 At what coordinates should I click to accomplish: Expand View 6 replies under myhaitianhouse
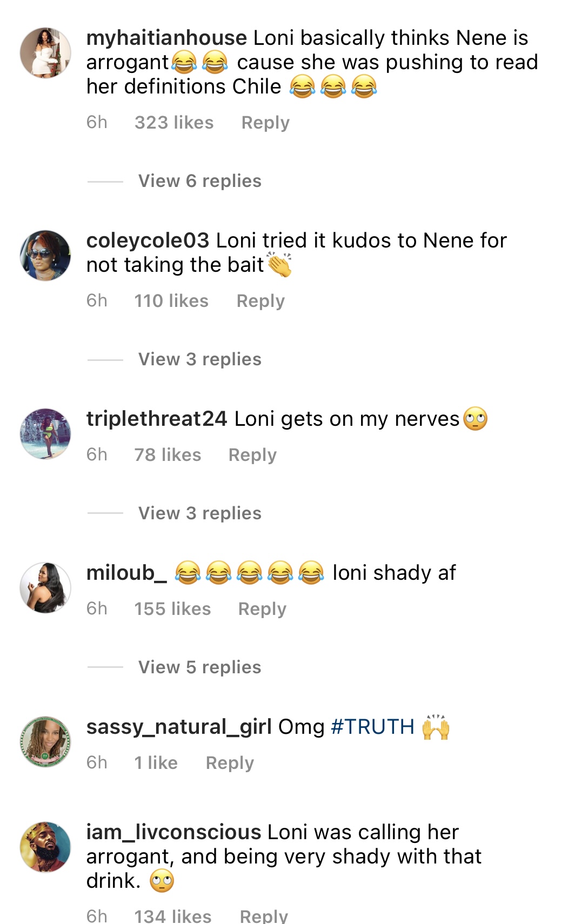coord(199,181)
